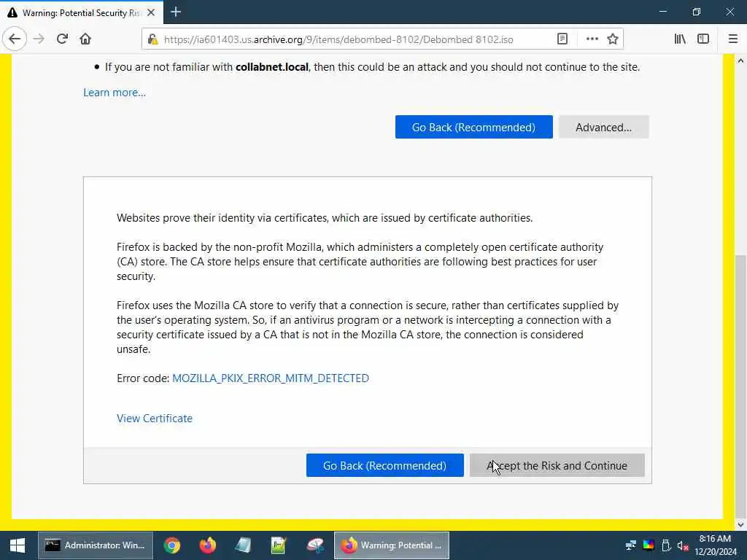Click the top Go Back (Recommended) button
747x560 pixels.
473,127
